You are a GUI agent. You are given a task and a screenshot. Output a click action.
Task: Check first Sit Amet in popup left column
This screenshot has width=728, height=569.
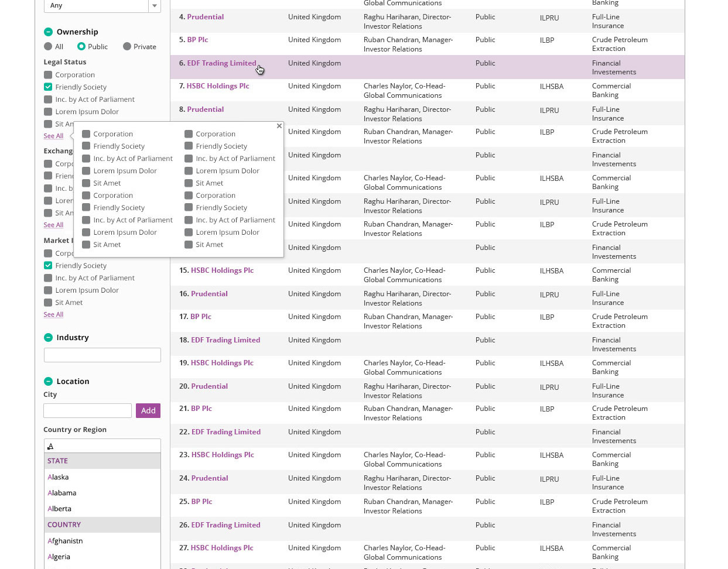pyautogui.click(x=86, y=183)
